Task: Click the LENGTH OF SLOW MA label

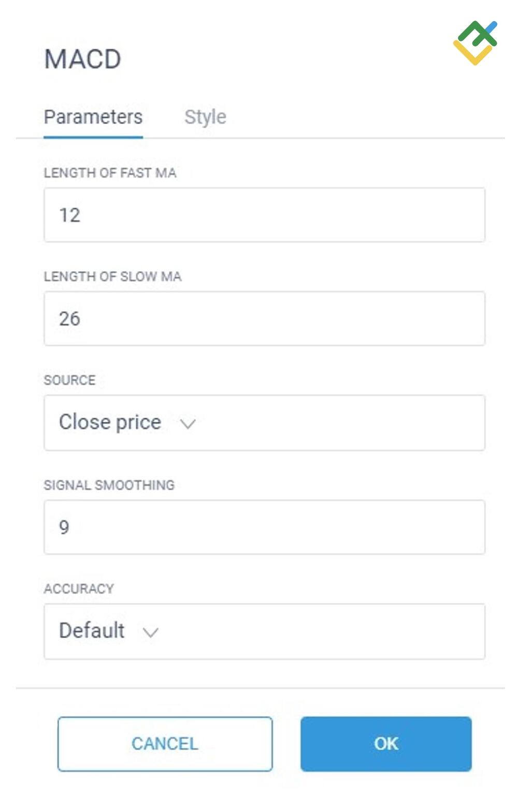Action: tap(112, 276)
